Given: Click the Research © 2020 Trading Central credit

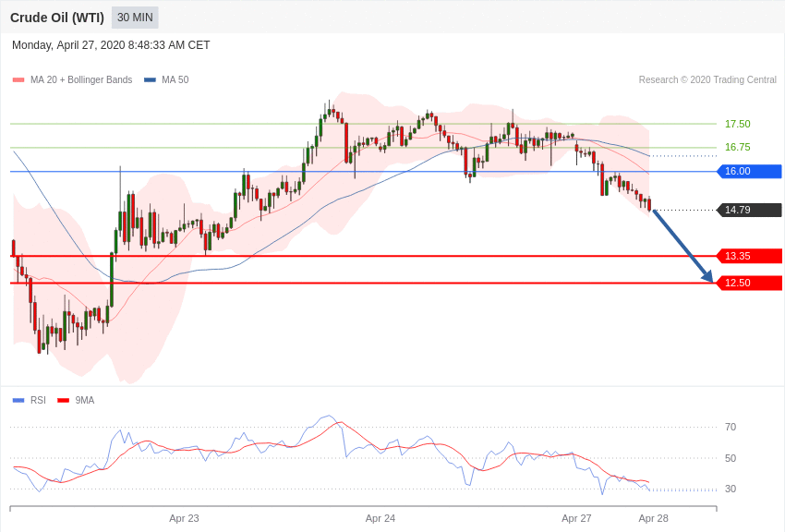Looking at the screenshot, I should [x=707, y=79].
